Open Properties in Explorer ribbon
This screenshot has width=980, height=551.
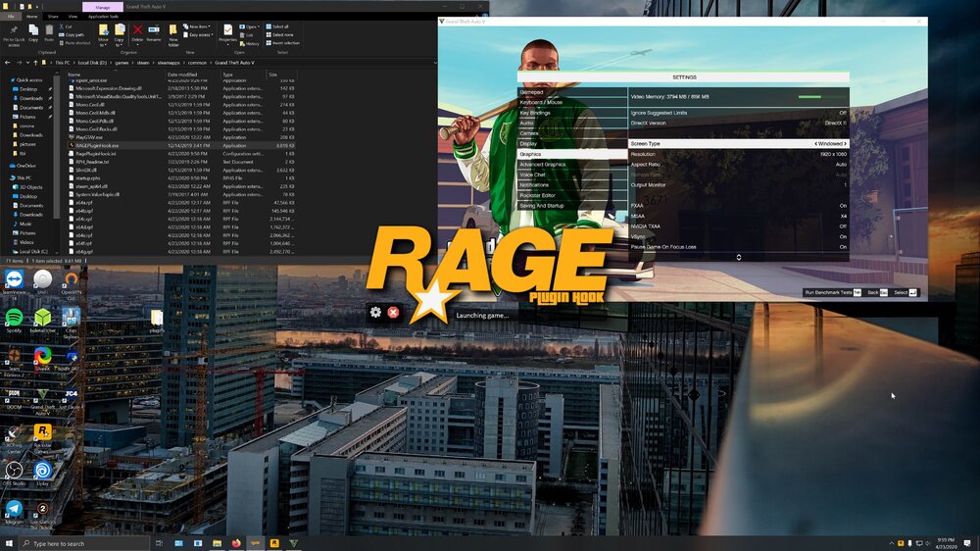pyautogui.click(x=227, y=33)
